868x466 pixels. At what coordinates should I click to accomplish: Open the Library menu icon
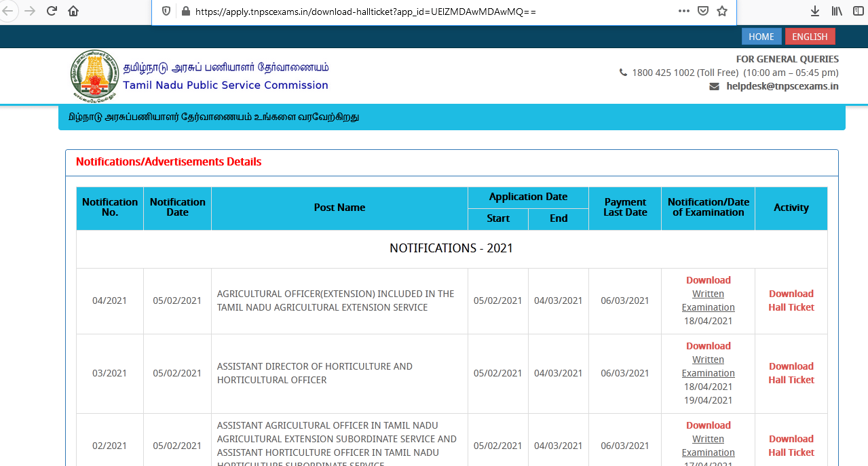click(836, 12)
